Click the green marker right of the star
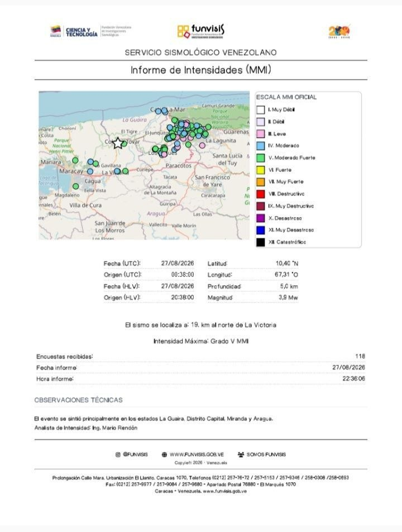402x532 pixels. pyautogui.click(x=124, y=143)
